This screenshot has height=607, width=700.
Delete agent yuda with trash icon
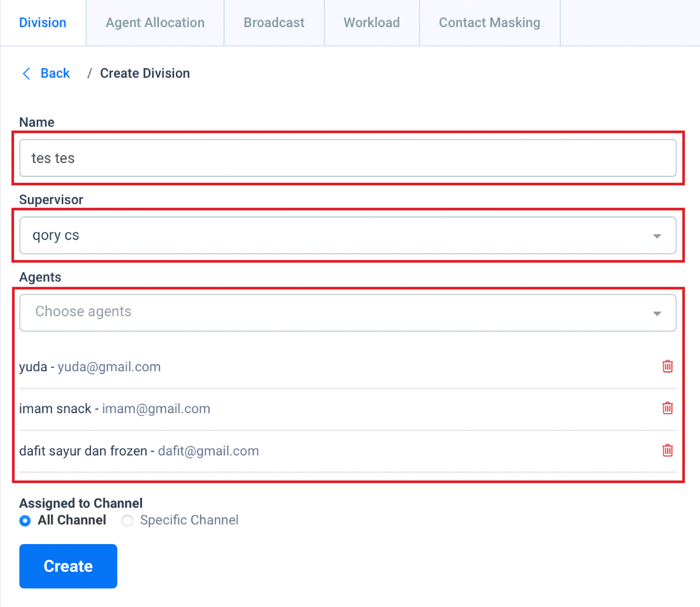tap(667, 366)
